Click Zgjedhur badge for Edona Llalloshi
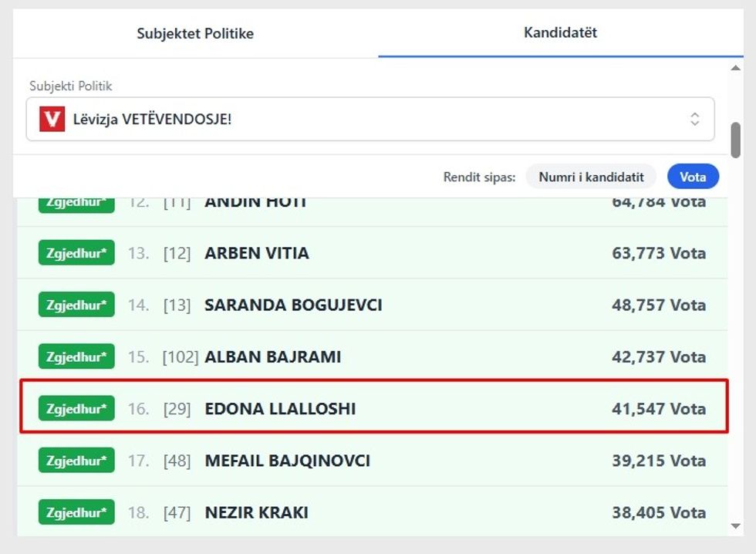 pos(76,408)
